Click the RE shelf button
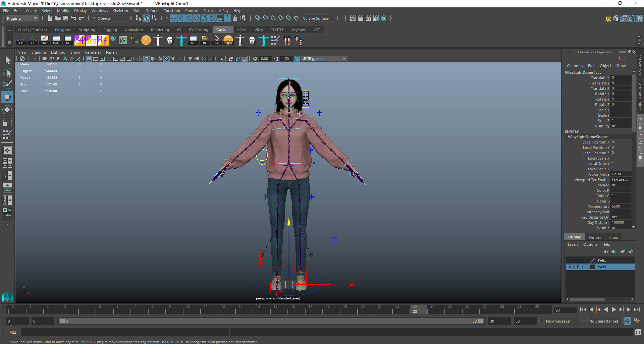This screenshot has height=344, width=644. (x=205, y=40)
